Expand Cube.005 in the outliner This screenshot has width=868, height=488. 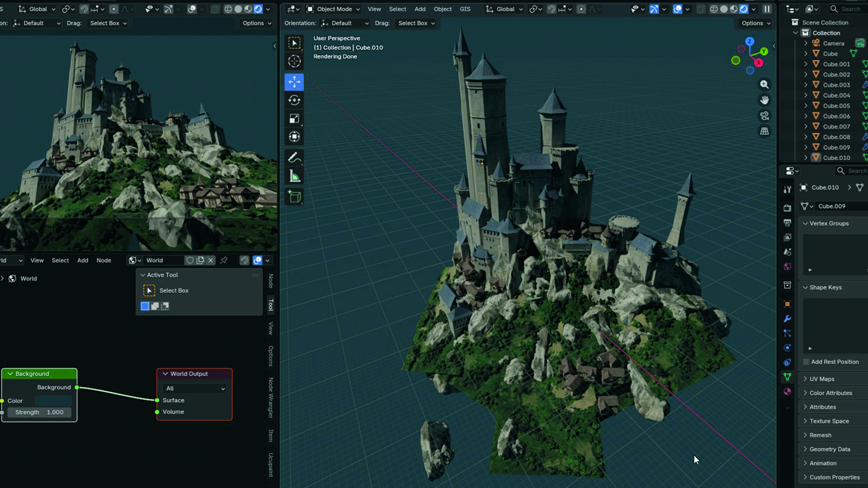tap(806, 106)
